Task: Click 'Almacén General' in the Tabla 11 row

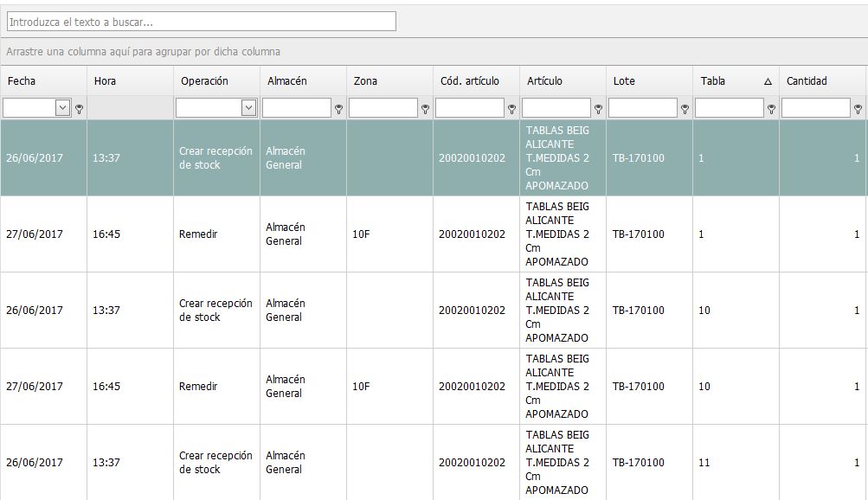Action: click(285, 463)
